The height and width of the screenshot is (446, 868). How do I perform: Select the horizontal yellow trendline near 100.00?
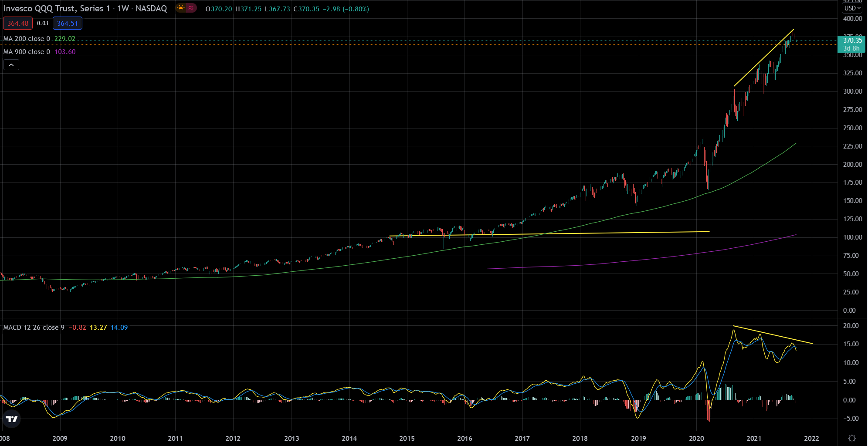tap(549, 234)
